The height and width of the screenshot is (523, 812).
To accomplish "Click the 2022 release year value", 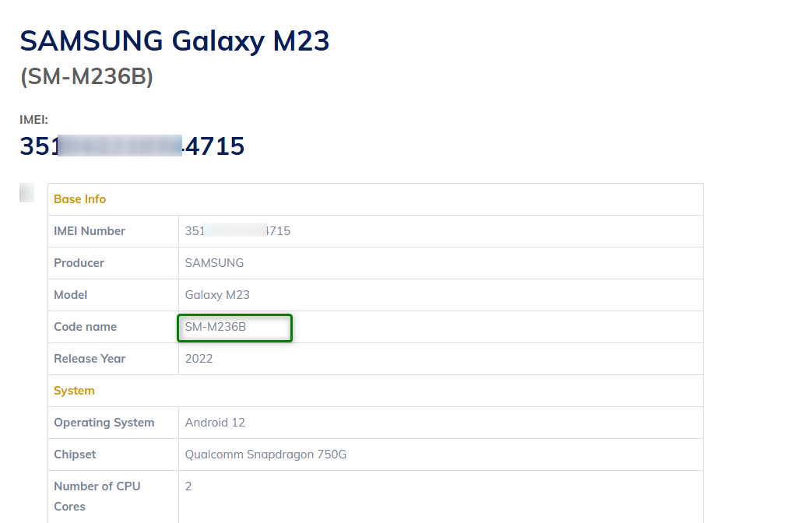I will [x=199, y=359].
